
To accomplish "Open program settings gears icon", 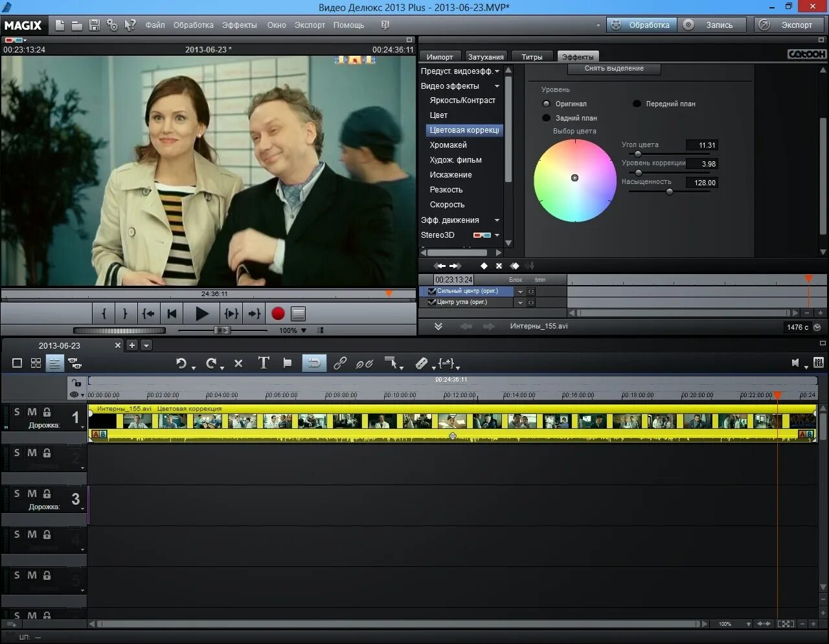I will [112, 25].
